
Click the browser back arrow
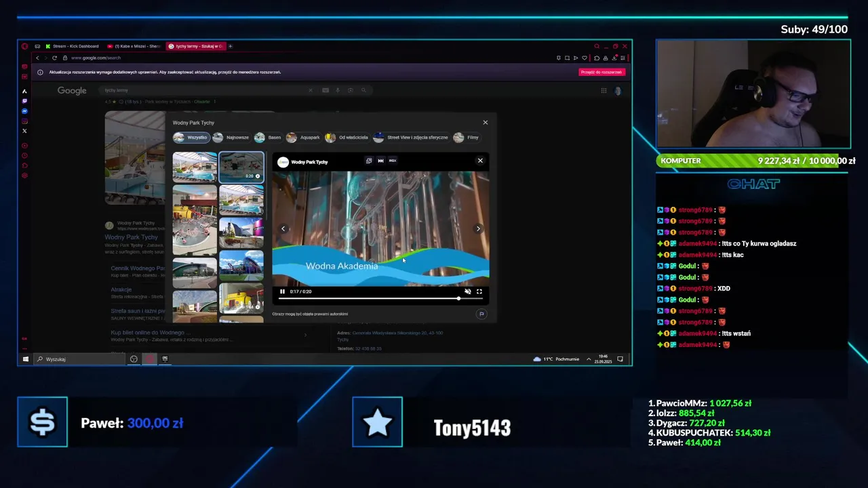(37, 58)
